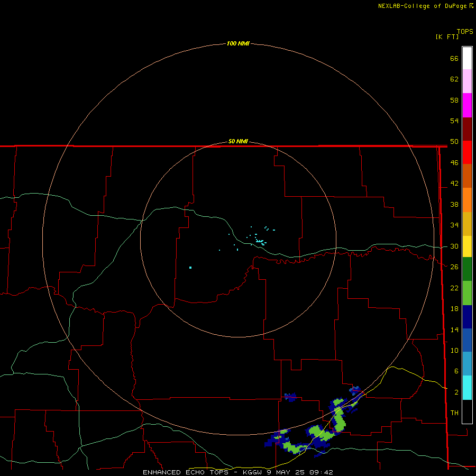Viewport: 476px width, 476px height.
Task: Click the gold 34 kft legend swatch
Action: (x=467, y=224)
